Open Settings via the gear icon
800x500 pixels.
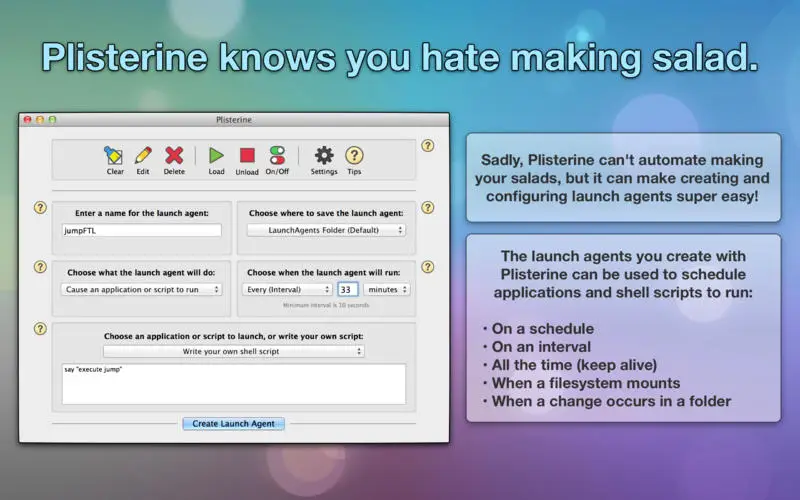pos(324,155)
